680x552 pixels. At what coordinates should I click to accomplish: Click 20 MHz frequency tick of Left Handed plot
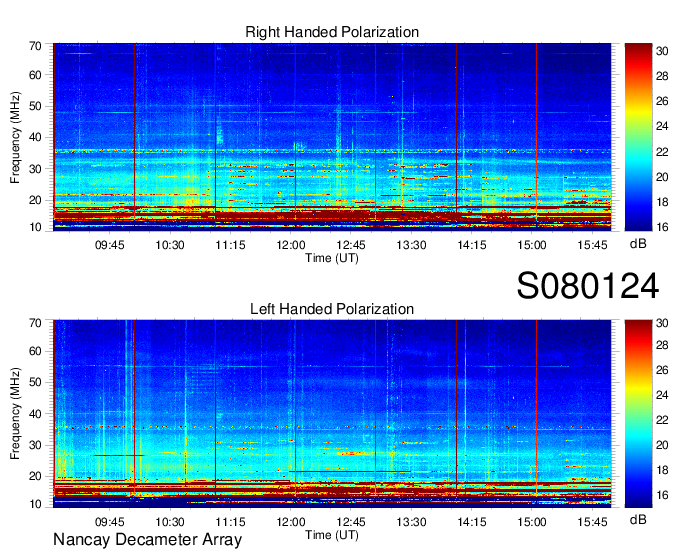tap(35, 476)
